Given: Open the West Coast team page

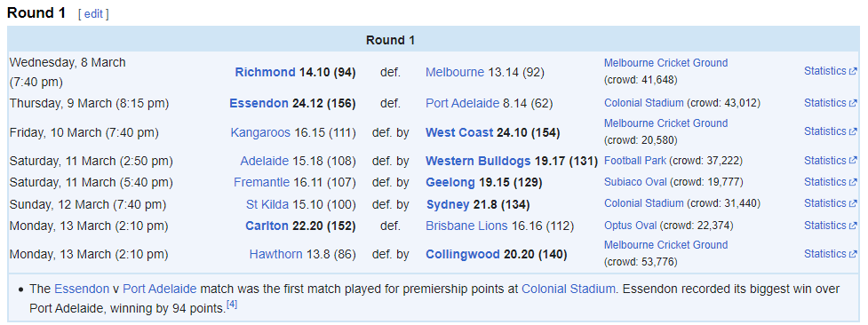Looking at the screenshot, I should [459, 133].
